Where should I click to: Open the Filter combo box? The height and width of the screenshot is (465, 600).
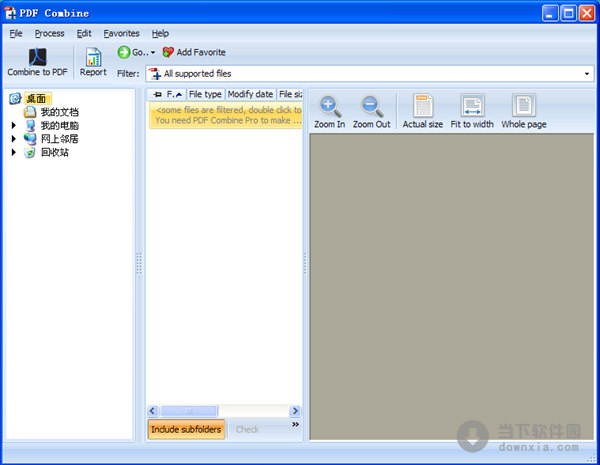(370, 73)
